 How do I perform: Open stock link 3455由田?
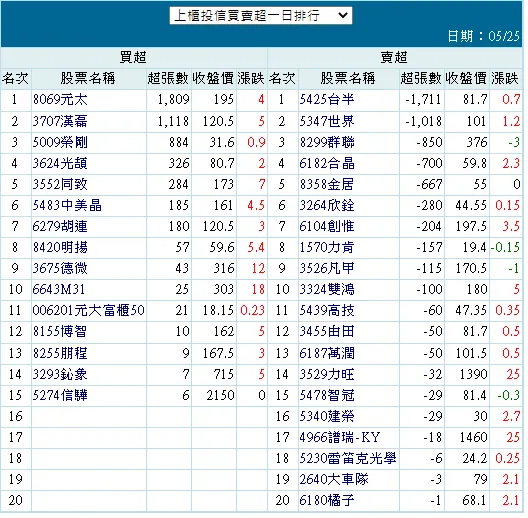(327, 331)
